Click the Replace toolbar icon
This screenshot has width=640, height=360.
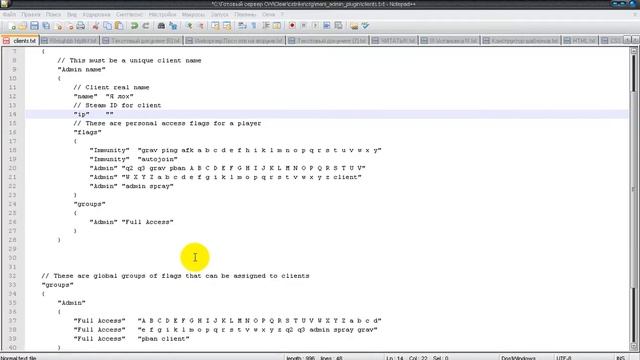point(173,26)
